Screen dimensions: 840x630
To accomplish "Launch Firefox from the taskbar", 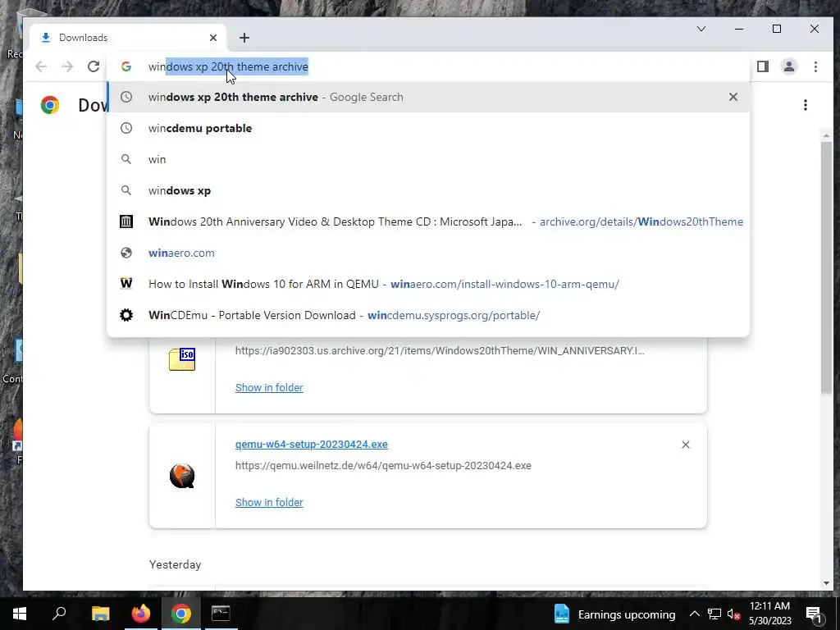I will (141, 614).
